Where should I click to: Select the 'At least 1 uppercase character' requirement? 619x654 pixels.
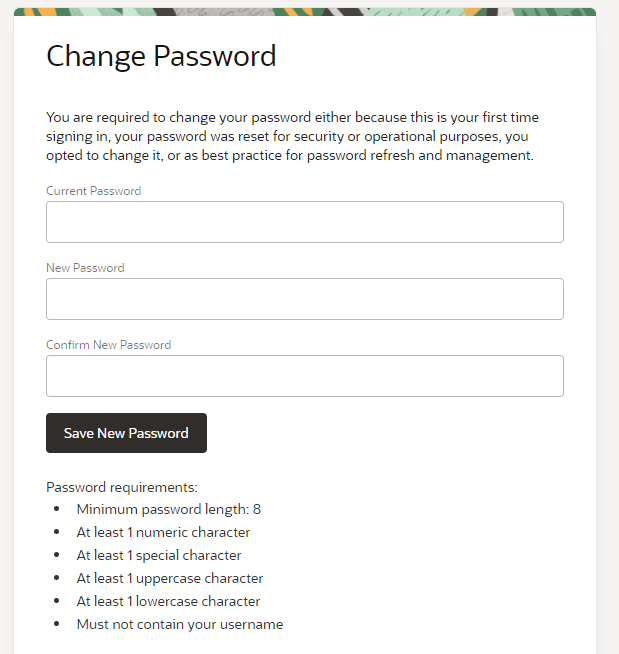[170, 579]
